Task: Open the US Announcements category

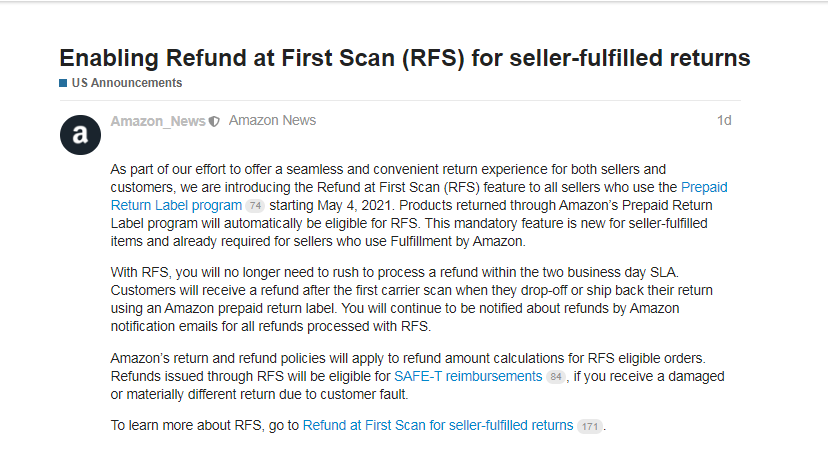Action: click(x=127, y=83)
